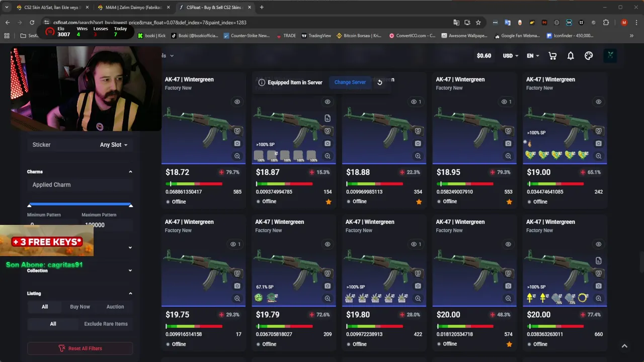Toggle watch eye on $18.88 listing
644x362 pixels.
point(414,102)
